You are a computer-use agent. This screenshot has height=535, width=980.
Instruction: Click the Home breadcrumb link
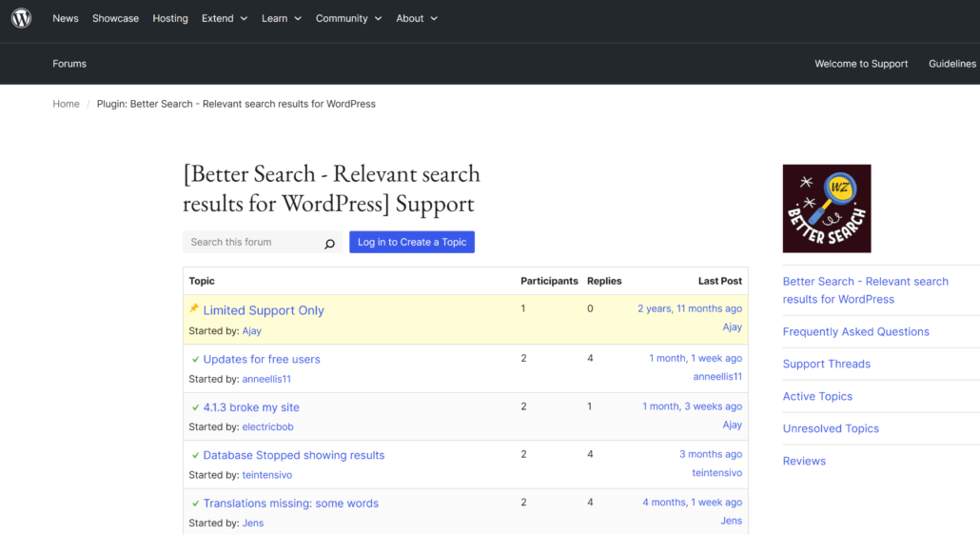(66, 104)
